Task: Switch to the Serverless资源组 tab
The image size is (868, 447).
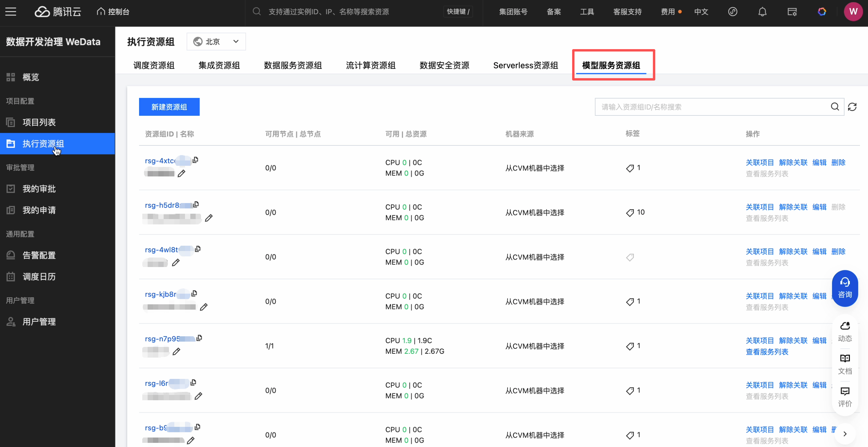Action: (525, 65)
